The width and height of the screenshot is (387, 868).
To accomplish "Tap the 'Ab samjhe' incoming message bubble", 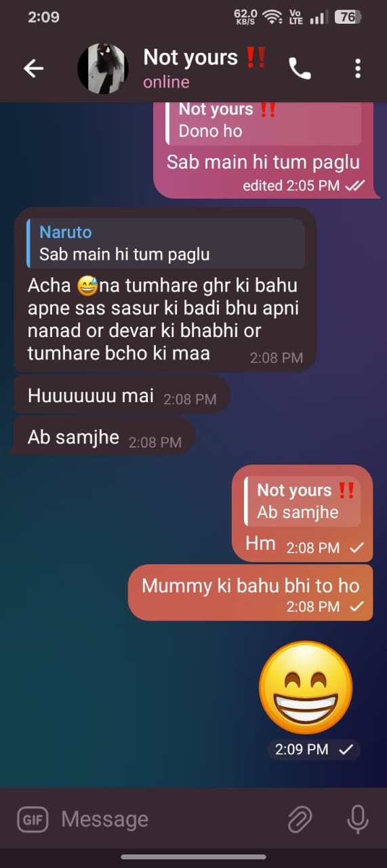I will (104, 438).
